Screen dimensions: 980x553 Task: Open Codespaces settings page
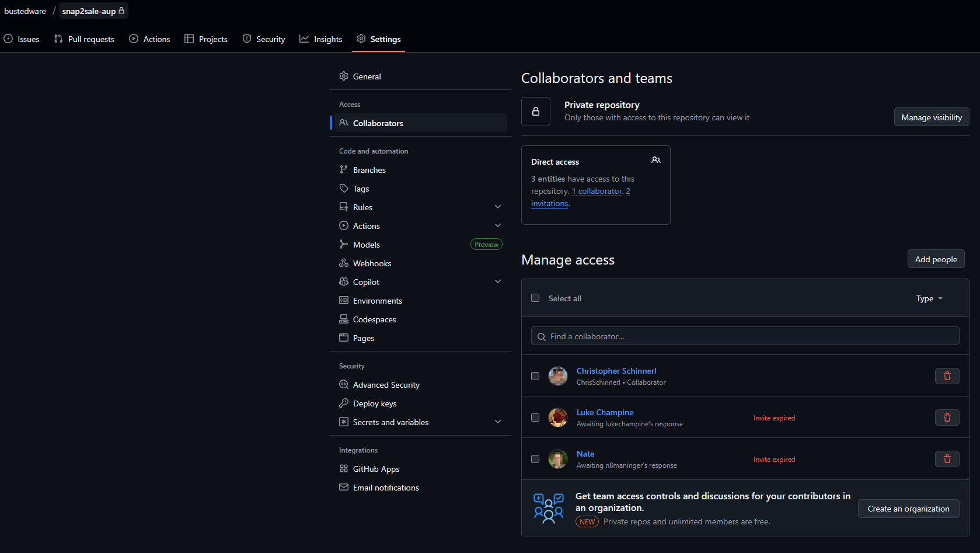[374, 319]
